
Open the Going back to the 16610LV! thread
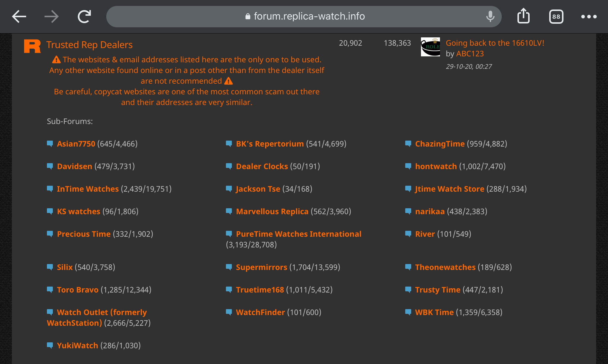(x=495, y=43)
